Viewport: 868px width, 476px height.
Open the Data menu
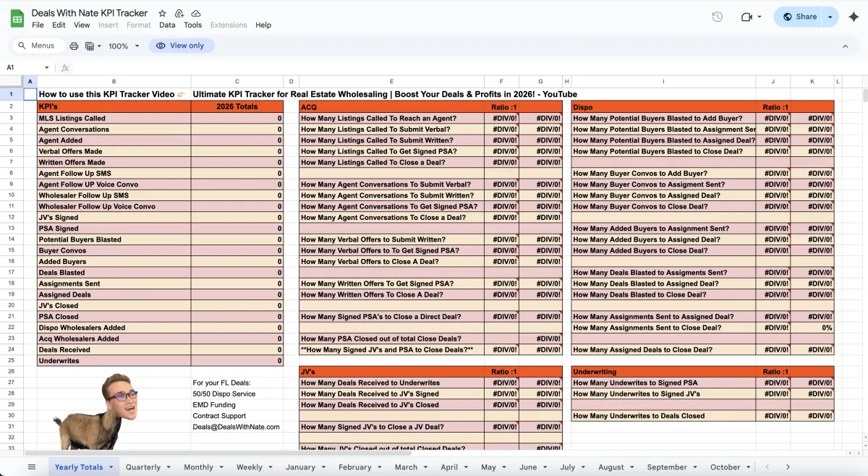pos(167,25)
